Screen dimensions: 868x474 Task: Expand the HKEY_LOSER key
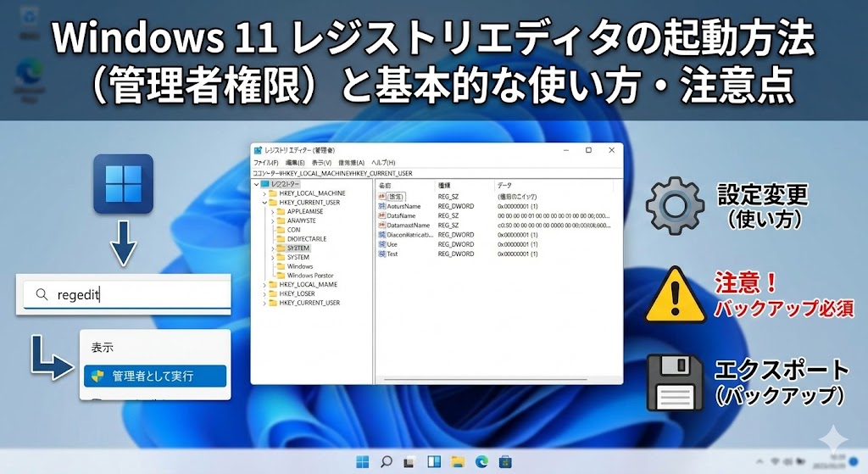tap(264, 293)
